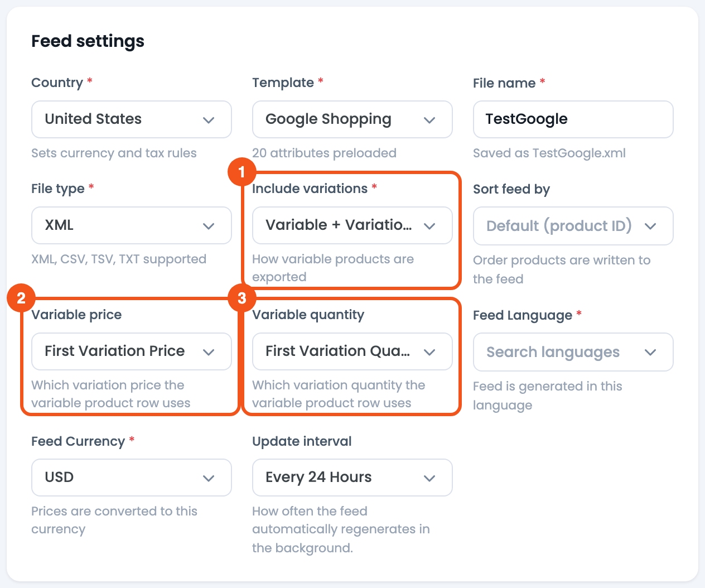Viewport: 705px width, 588px height.
Task: Click the chevron arrow in the File type field
Action: click(209, 226)
